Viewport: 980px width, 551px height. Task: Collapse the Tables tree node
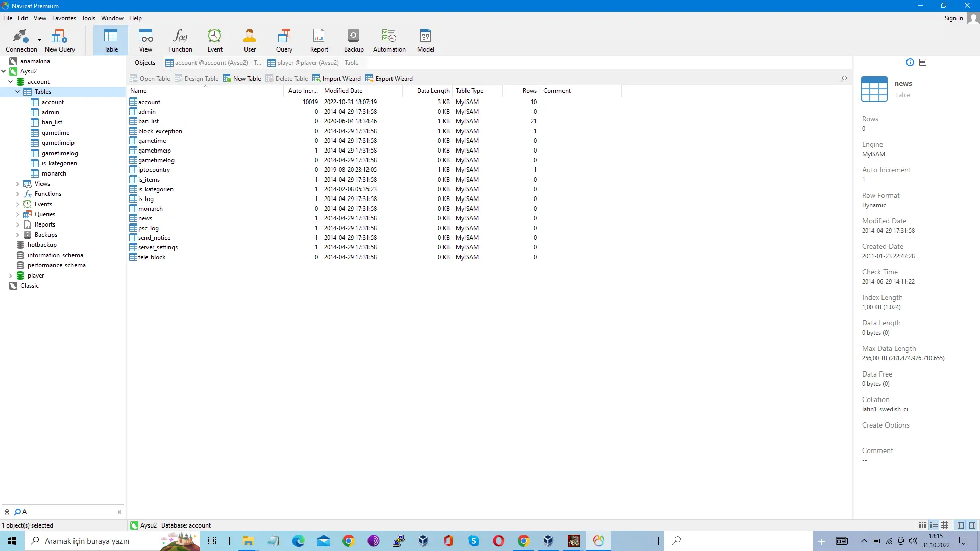click(x=17, y=92)
